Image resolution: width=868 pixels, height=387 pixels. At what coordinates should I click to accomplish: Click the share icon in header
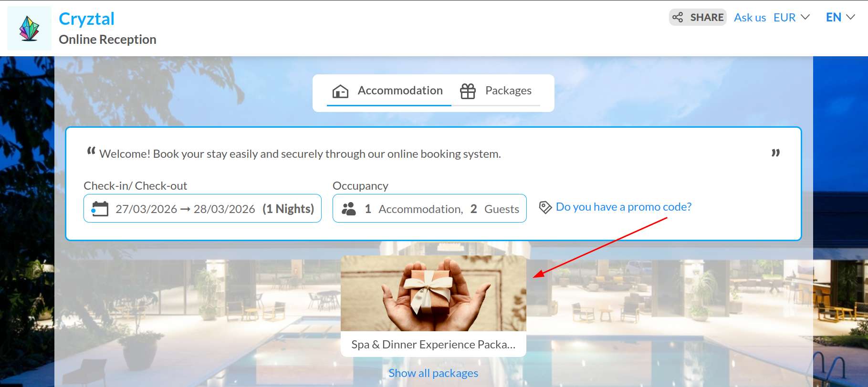[678, 18]
